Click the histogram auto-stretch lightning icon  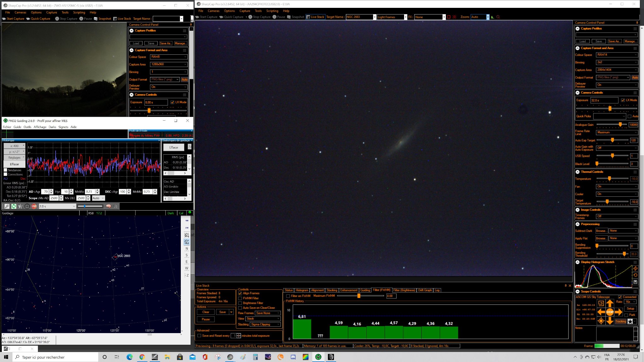(635, 268)
